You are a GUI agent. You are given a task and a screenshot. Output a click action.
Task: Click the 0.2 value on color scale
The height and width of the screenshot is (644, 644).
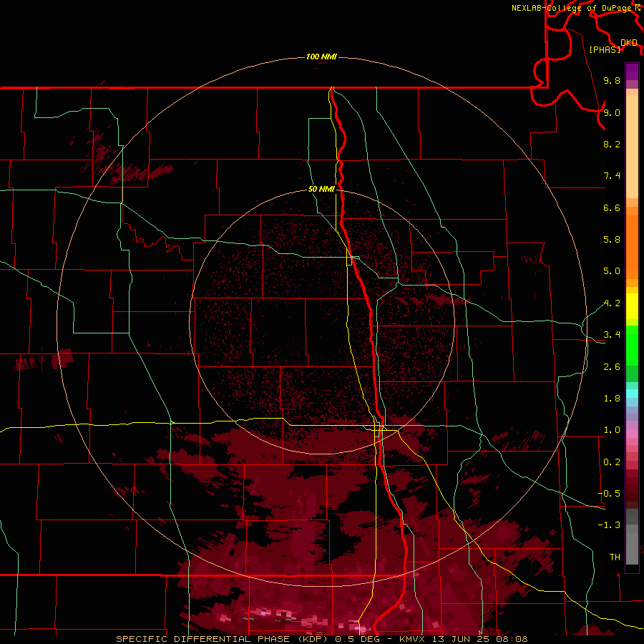(x=612, y=462)
